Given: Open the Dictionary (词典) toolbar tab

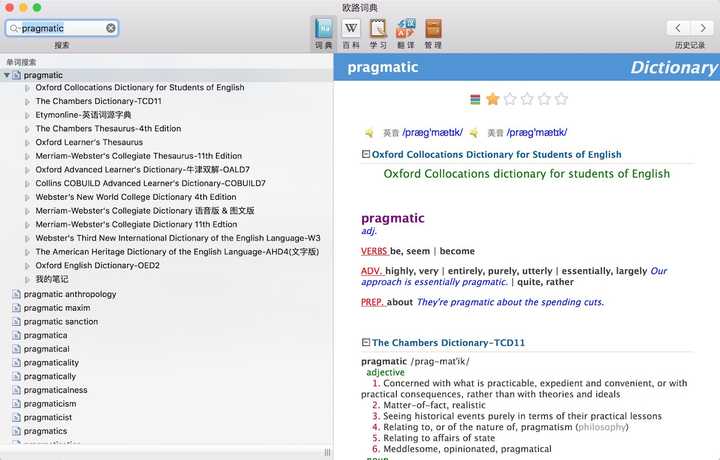Looking at the screenshot, I should (x=324, y=34).
